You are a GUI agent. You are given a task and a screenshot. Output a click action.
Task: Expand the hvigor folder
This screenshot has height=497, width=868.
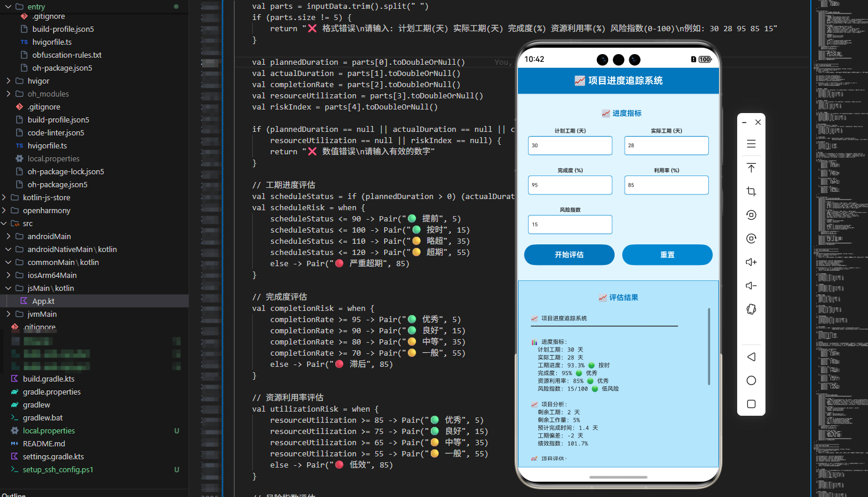tap(8, 81)
